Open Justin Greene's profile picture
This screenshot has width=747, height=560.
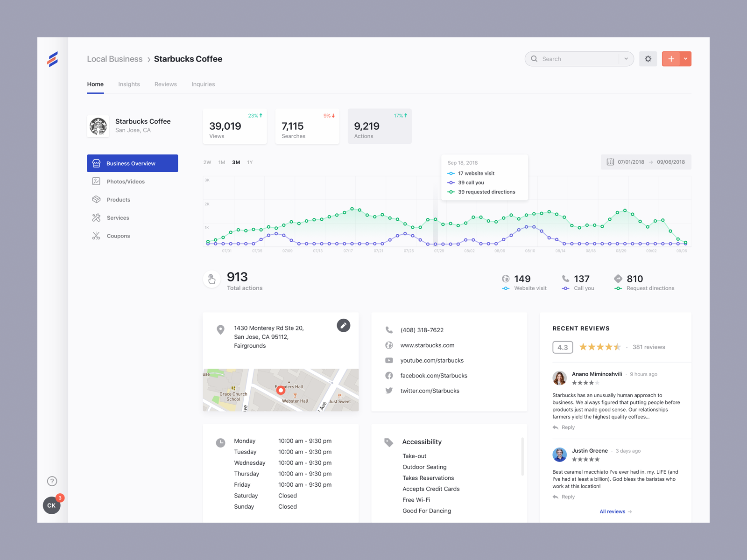tap(560, 455)
